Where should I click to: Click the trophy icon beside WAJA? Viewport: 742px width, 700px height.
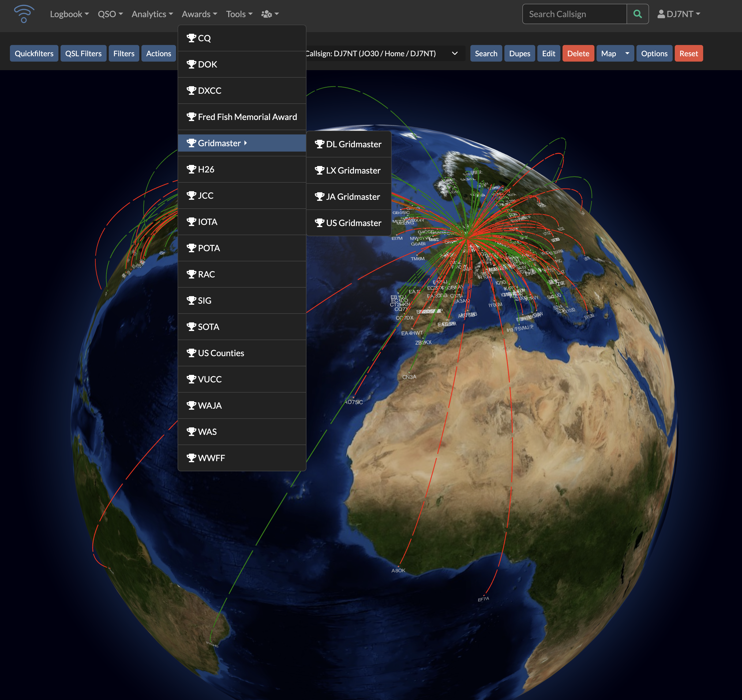pyautogui.click(x=192, y=405)
